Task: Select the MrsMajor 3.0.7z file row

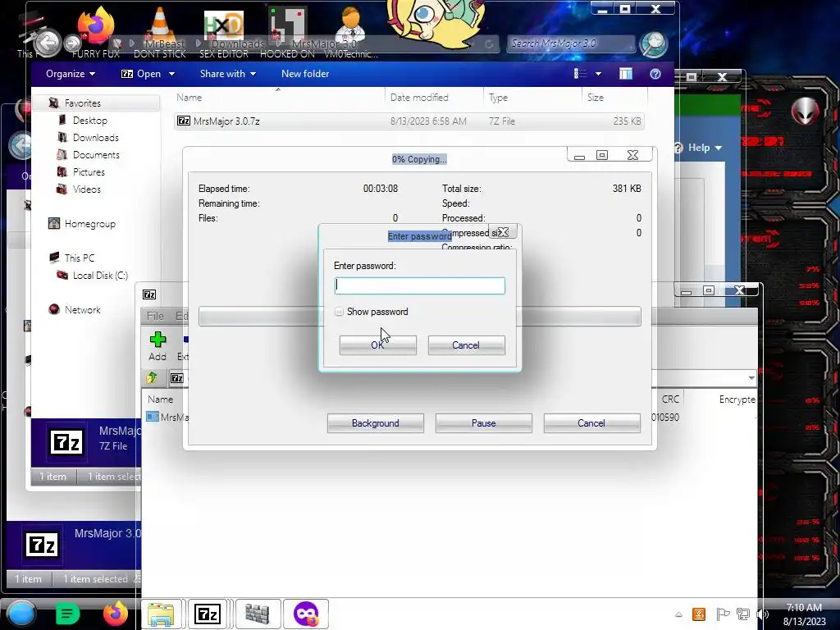Action: click(x=409, y=121)
